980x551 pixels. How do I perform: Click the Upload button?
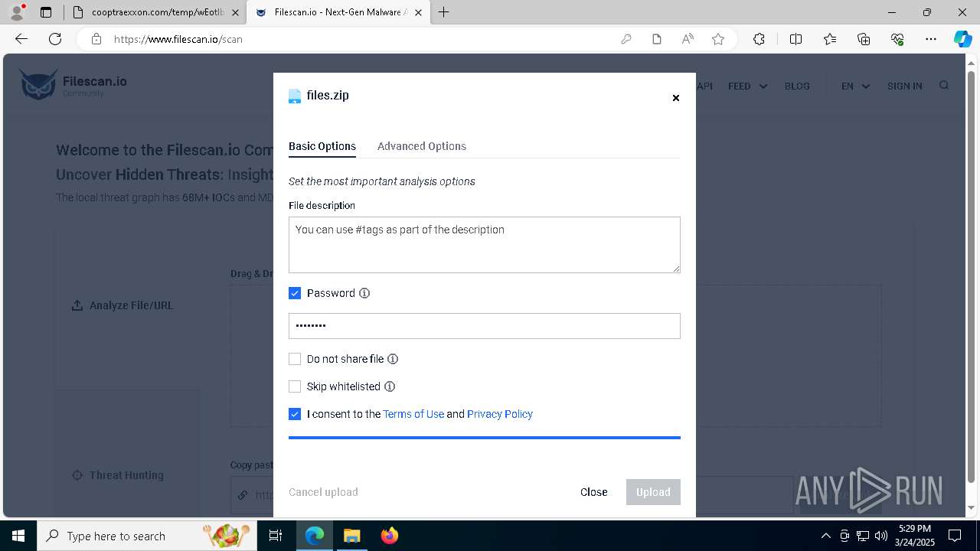pyautogui.click(x=653, y=492)
